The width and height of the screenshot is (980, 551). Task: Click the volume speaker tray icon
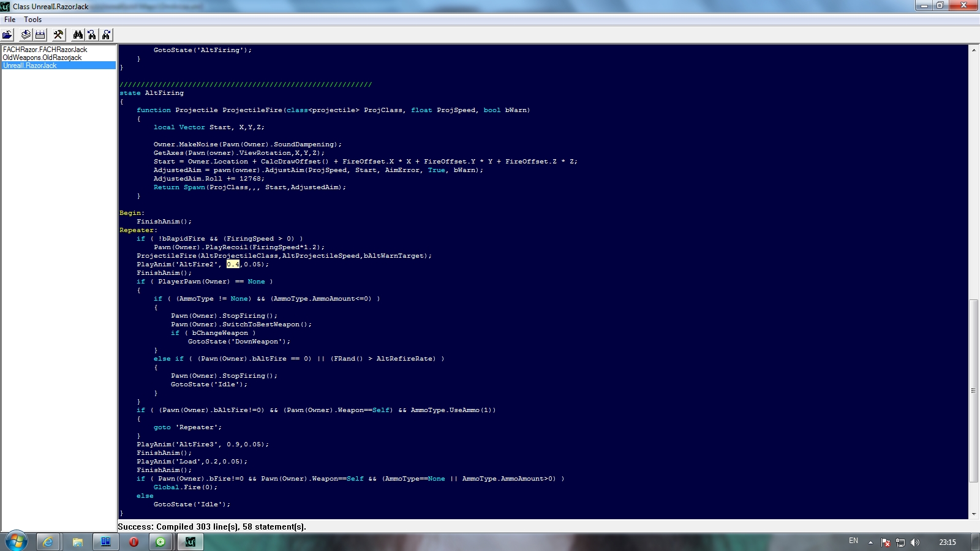pos(915,542)
